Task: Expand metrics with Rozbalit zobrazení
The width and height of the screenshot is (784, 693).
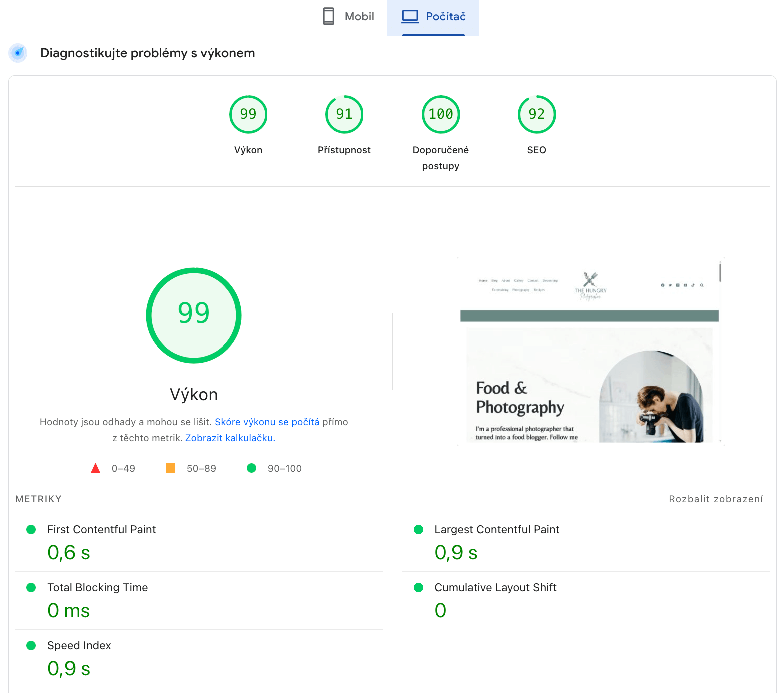Action: [716, 499]
